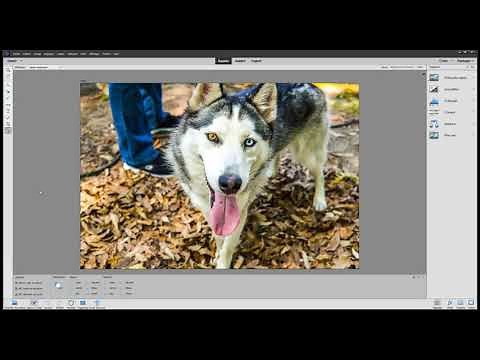Open the Photo Bin from bottom bar
This screenshot has width=480, height=360.
click(x=14, y=303)
